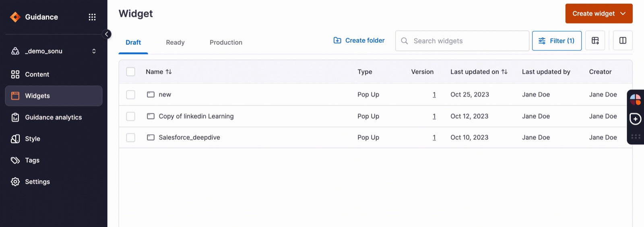The height and width of the screenshot is (227, 644).
Task: Click the table export icon button
Action: (595, 41)
